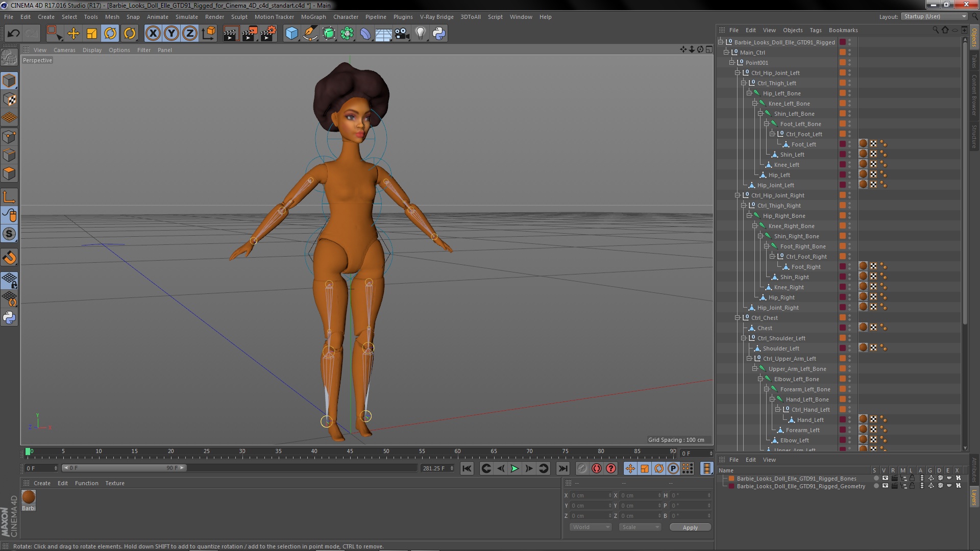This screenshot has width=980, height=551.
Task: Select the Move tool
Action: pos(73,34)
